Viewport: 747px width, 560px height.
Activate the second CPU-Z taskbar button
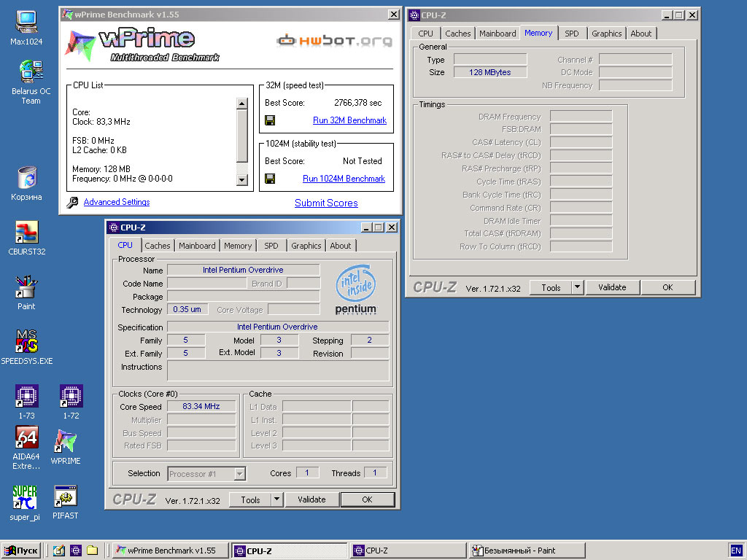click(409, 551)
